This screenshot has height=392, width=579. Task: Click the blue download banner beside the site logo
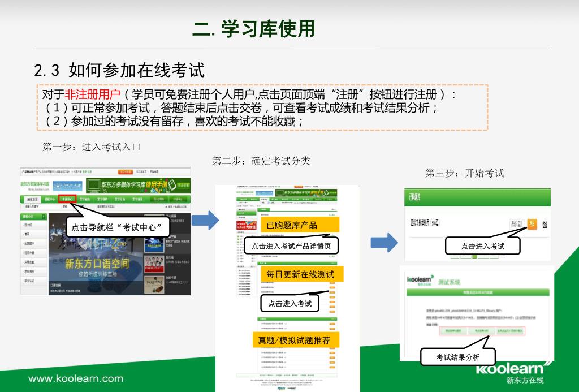pyautogui.click(x=67, y=186)
